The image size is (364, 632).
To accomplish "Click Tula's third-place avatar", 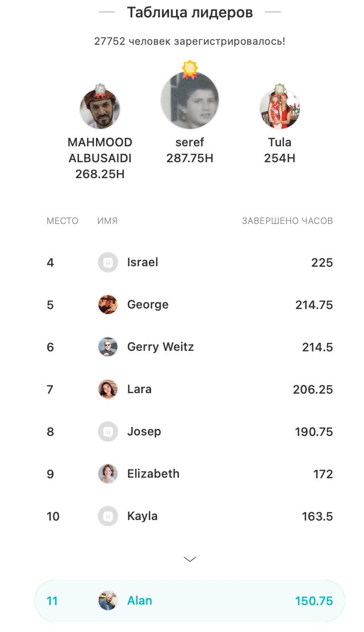I will tap(279, 110).
